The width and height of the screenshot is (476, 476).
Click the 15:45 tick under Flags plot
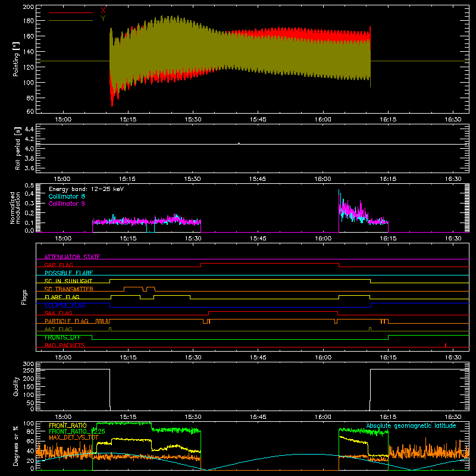[258, 358]
